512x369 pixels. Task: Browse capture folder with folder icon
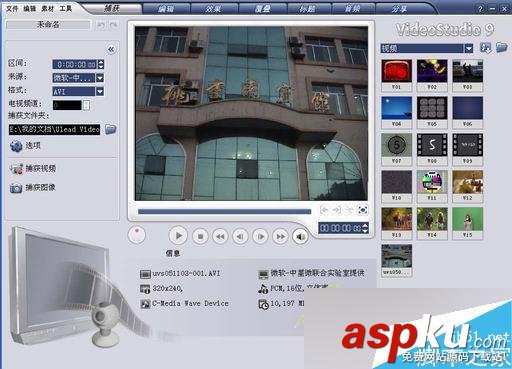point(111,129)
